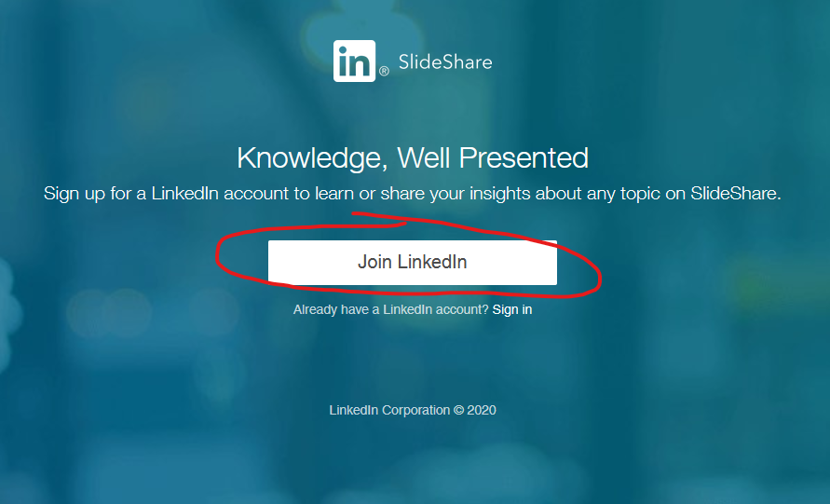Click the Join LinkedIn button
Image resolution: width=830 pixels, height=504 pixels.
pyautogui.click(x=413, y=263)
